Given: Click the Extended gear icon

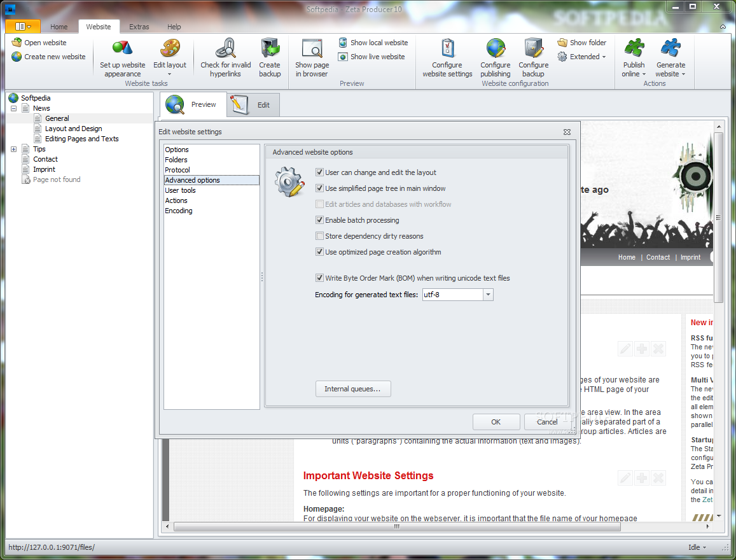Looking at the screenshot, I should (562, 57).
